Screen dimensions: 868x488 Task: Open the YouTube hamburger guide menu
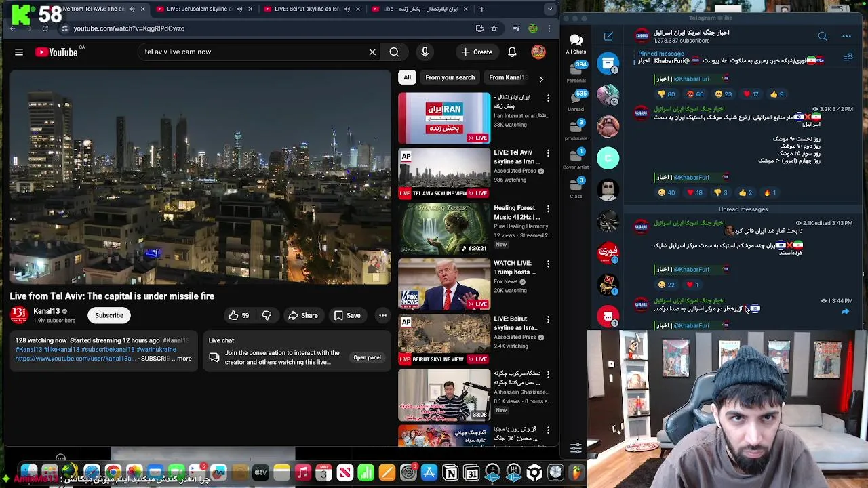[x=19, y=52]
